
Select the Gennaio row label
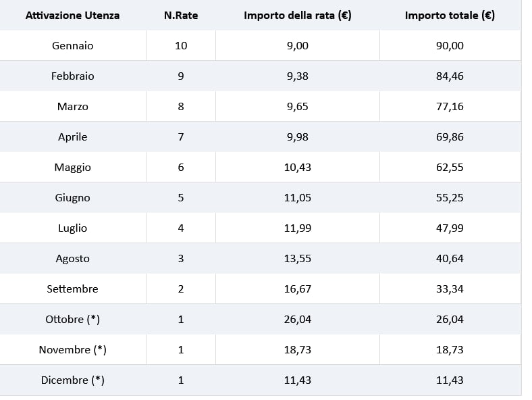(72, 46)
